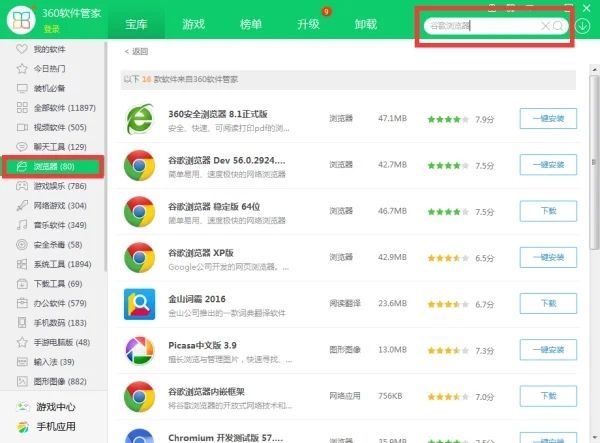Click 一键安装 for Picasa中文版 3.9
The image size is (600, 443).
pyautogui.click(x=548, y=350)
